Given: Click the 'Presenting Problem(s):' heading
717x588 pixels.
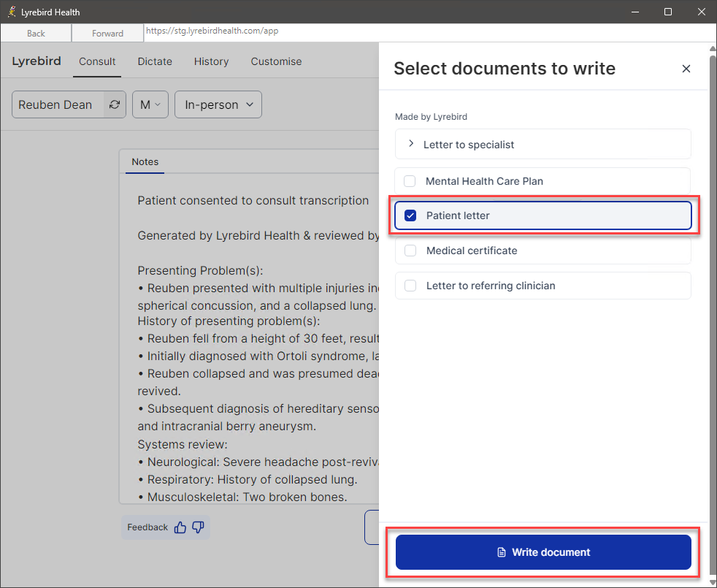Looking at the screenshot, I should point(200,270).
